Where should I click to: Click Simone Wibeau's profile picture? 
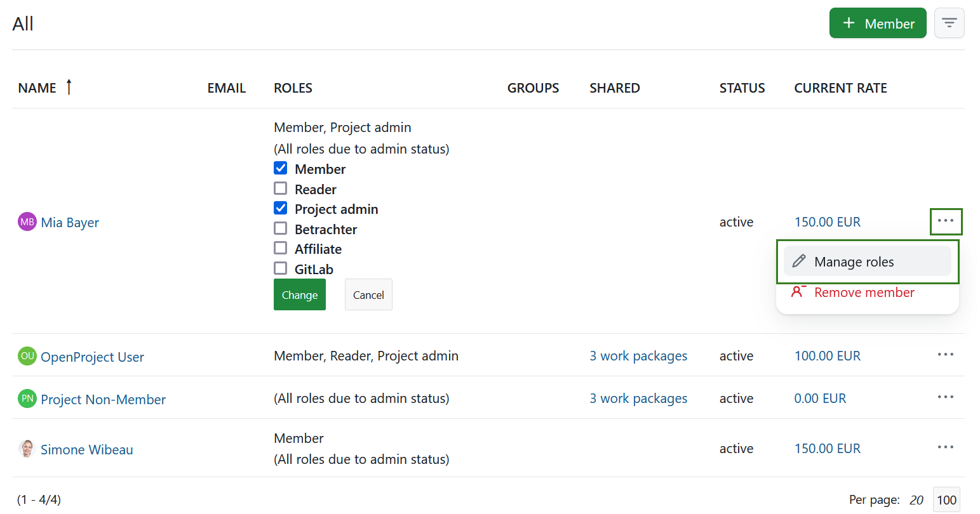click(x=26, y=449)
